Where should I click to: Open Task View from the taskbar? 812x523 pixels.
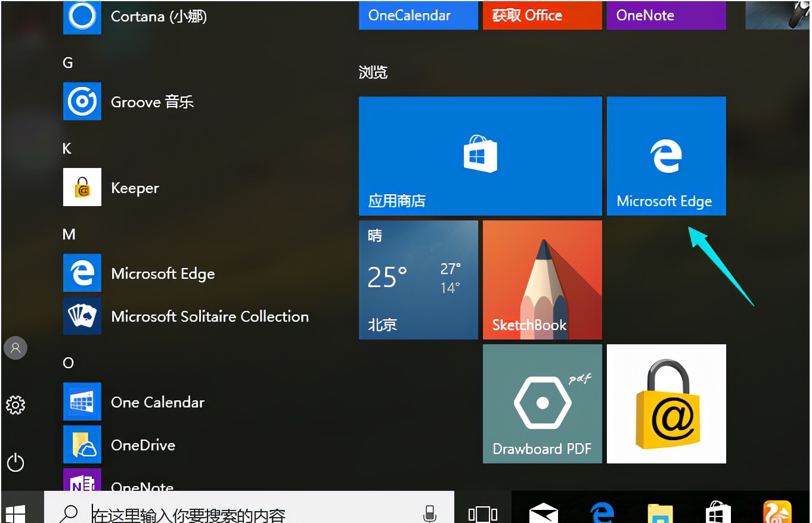(x=482, y=511)
